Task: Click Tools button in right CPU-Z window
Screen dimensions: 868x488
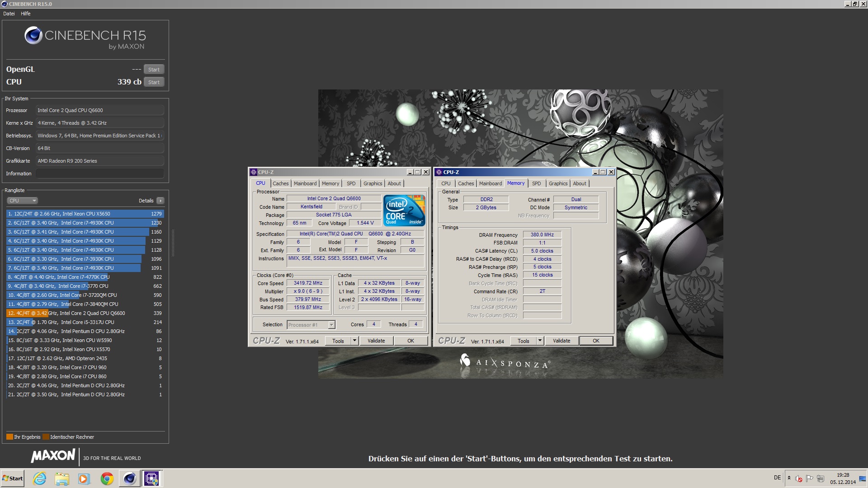Action: point(524,341)
